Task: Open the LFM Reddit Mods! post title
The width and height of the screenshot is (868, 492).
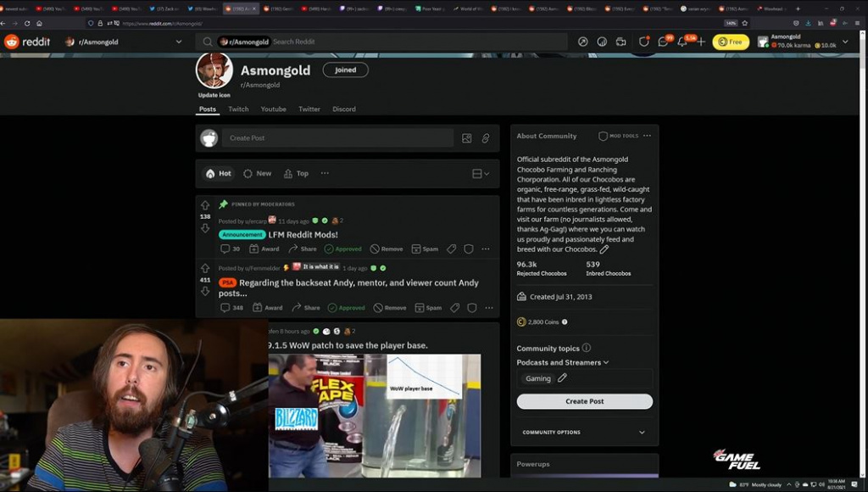Action: pyautogui.click(x=303, y=234)
